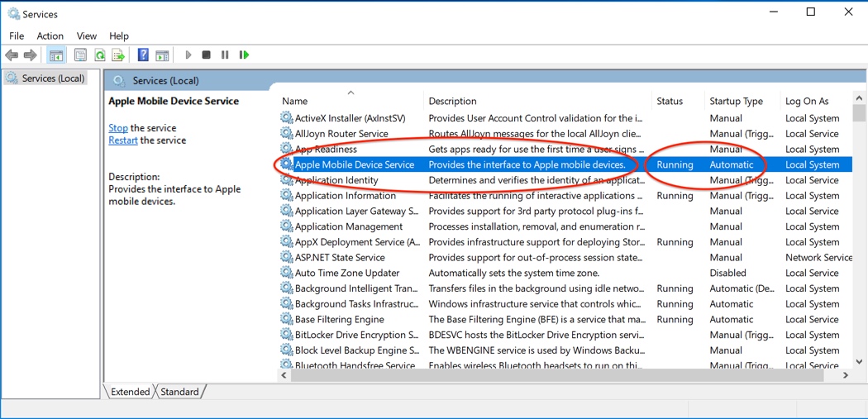Image resolution: width=868 pixels, height=419 pixels.
Task: Sort by the Startup Type column header
Action: [x=744, y=101]
